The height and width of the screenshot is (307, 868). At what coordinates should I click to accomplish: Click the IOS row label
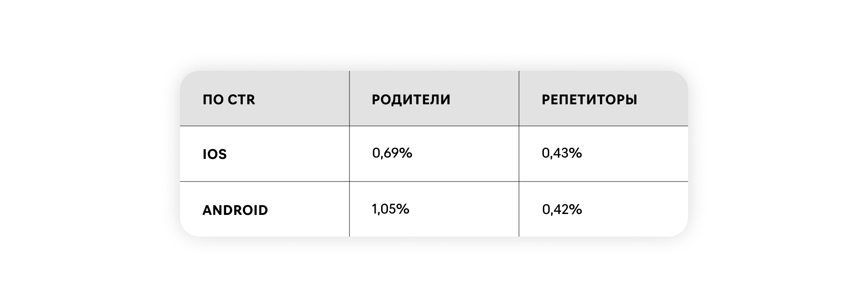click(214, 154)
